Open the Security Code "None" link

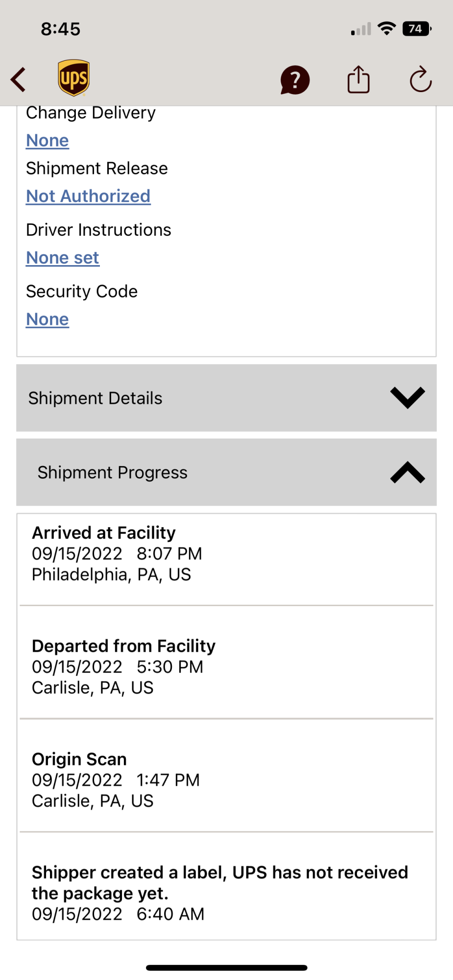click(48, 319)
